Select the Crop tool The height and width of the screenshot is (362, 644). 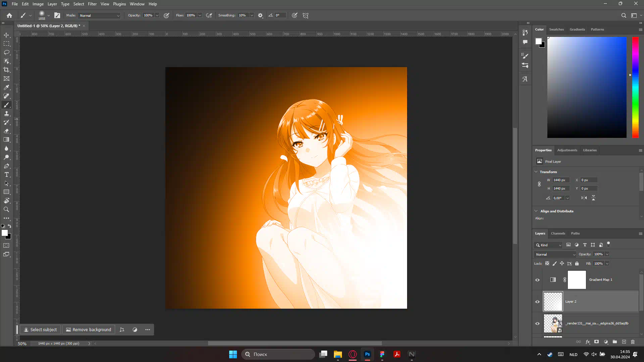pyautogui.click(x=6, y=70)
